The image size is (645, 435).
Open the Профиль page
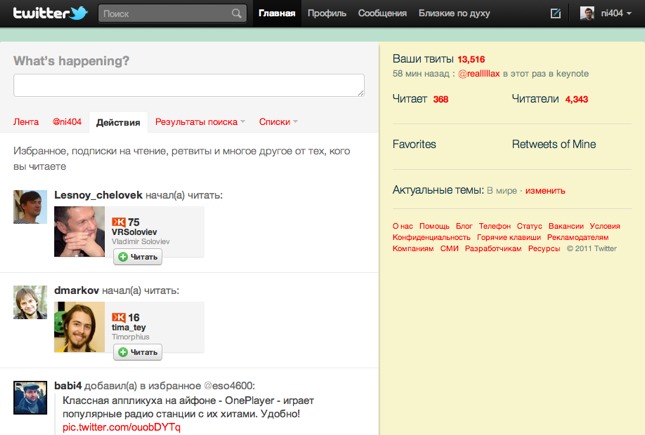(x=327, y=13)
